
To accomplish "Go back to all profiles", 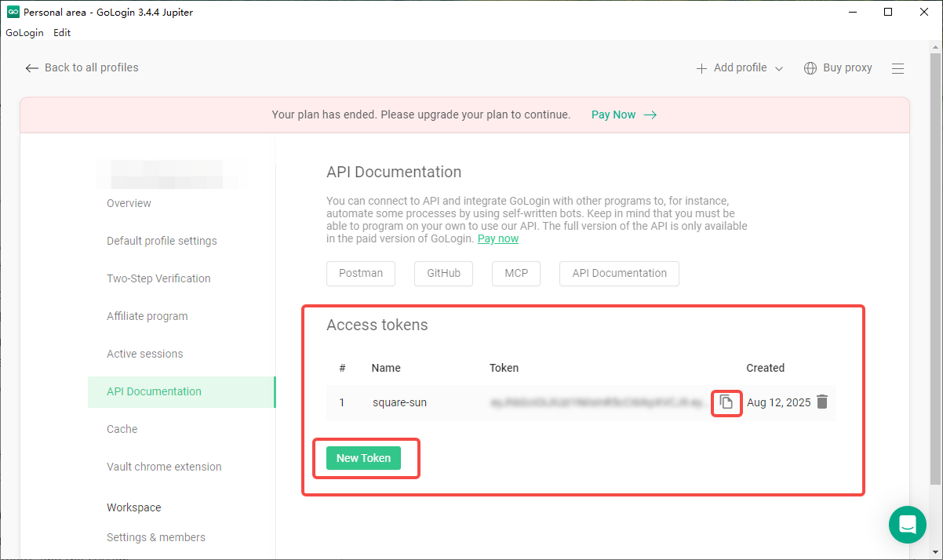I will tap(82, 68).
